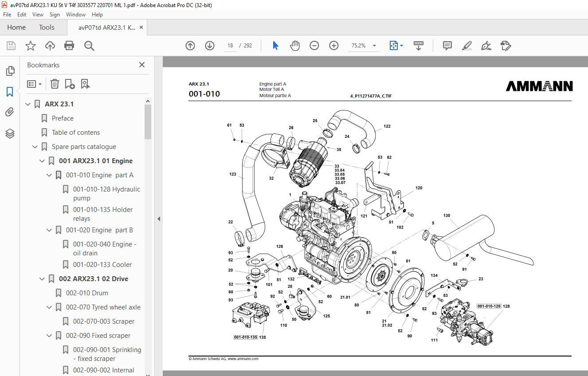The width and height of the screenshot is (588, 376).
Task: Activate the Hand pan tool
Action: point(295,46)
